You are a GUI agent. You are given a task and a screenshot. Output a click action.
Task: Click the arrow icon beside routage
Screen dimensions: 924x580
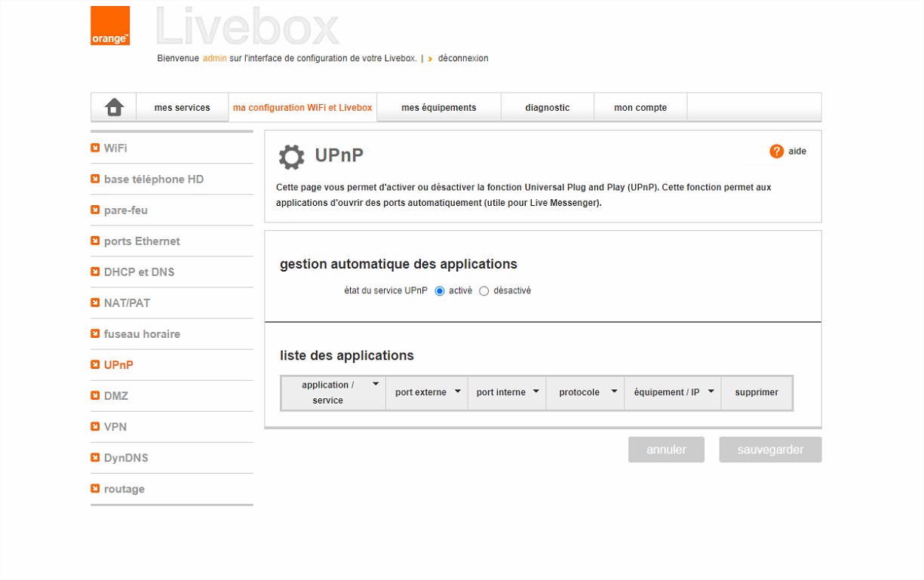95,488
